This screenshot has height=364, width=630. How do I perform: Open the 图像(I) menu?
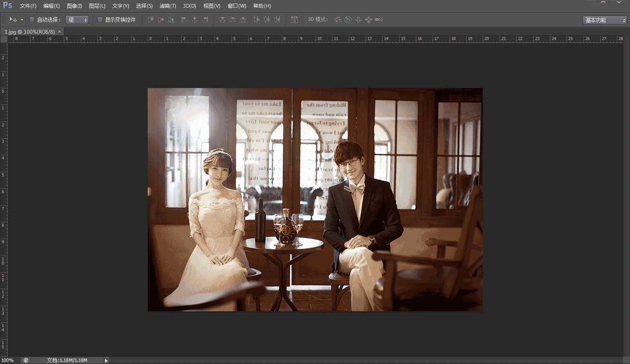pos(74,6)
